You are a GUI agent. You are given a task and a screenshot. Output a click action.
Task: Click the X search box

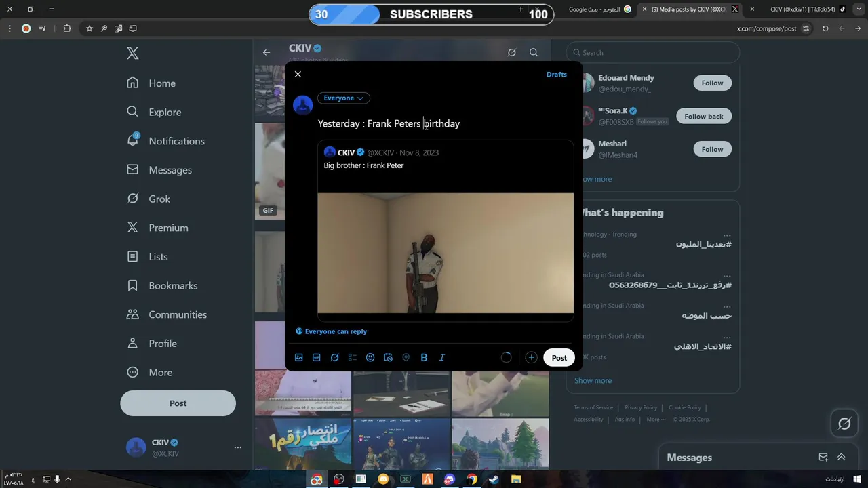pos(653,52)
